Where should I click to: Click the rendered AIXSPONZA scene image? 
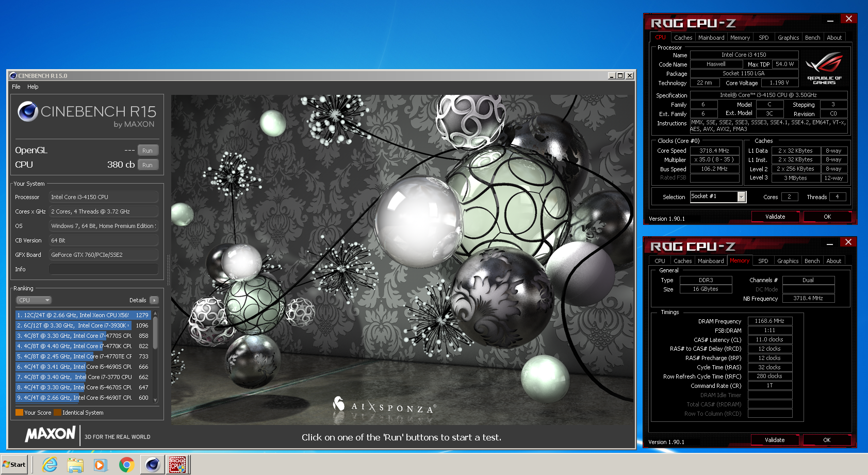tap(402, 259)
